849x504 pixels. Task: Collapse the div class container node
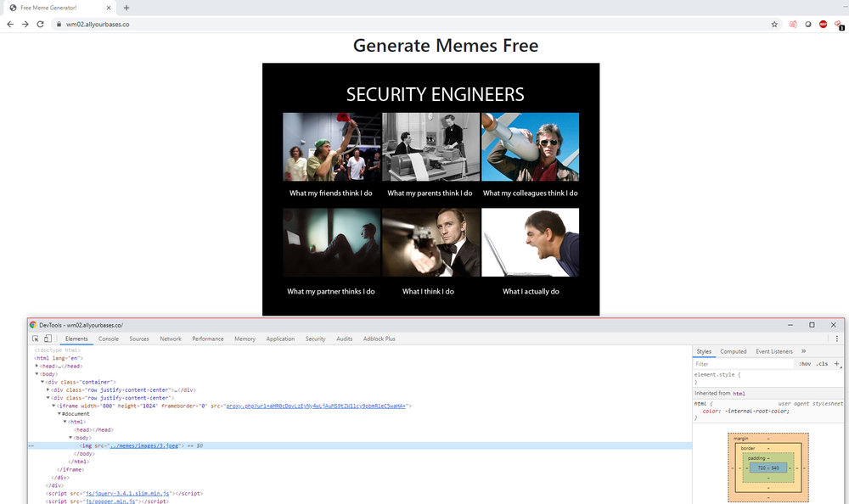coord(42,382)
